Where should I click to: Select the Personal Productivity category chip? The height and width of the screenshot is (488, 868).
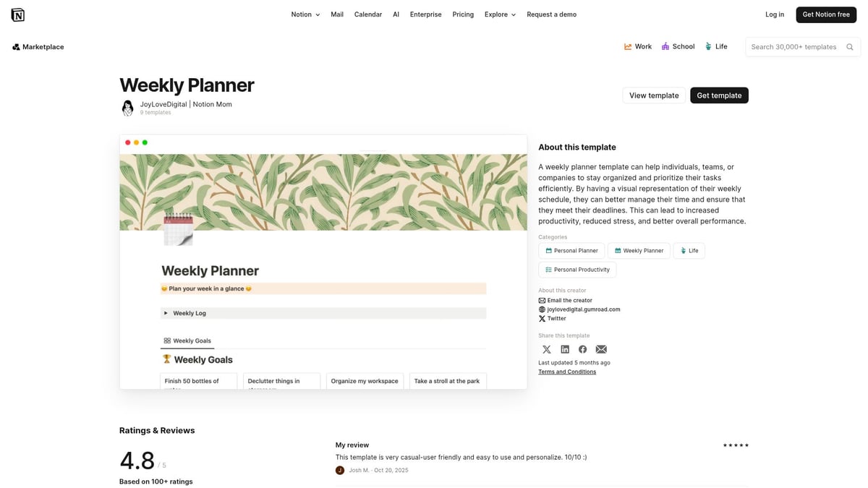(577, 269)
